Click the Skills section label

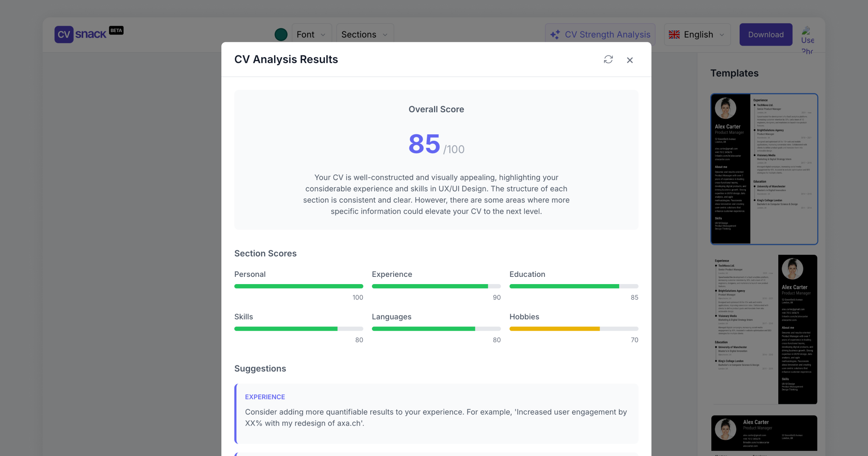243,317
